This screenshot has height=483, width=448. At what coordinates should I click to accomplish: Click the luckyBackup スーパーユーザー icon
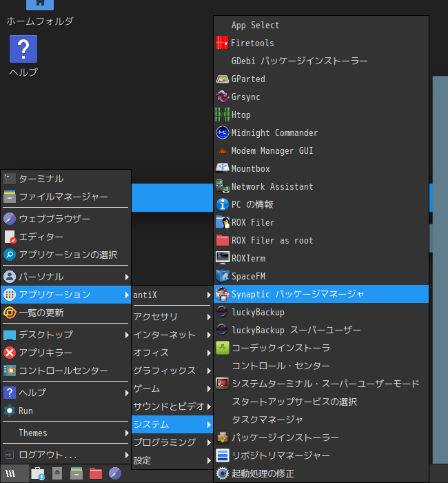coord(222,330)
